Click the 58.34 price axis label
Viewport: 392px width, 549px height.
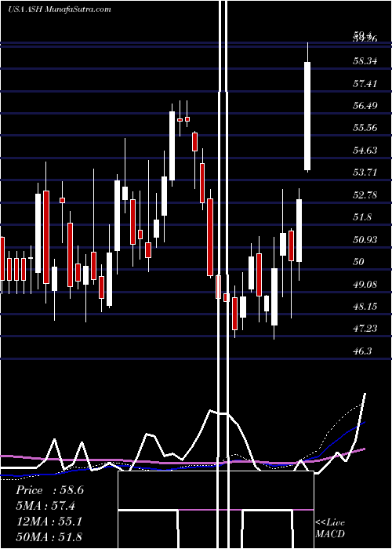click(365, 62)
